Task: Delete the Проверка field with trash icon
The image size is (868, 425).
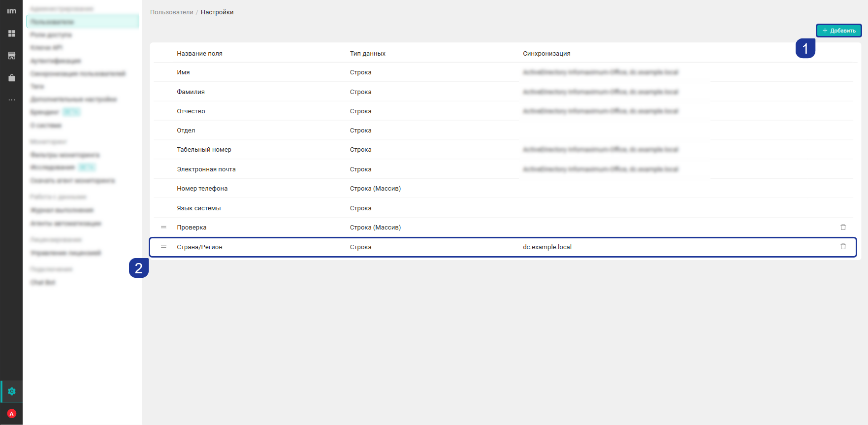Action: click(x=843, y=227)
